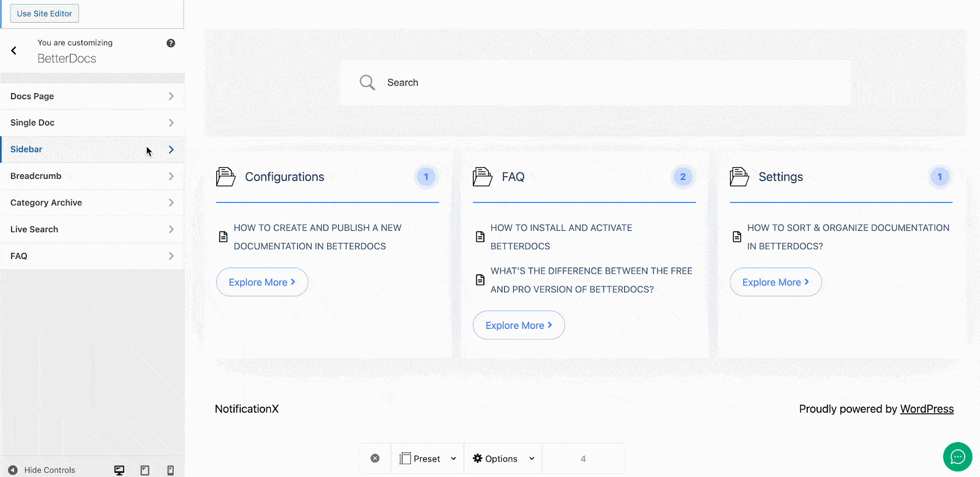This screenshot has width=980, height=477.
Task: Click document icon beside 'How to install and activate'
Action: 480,237
